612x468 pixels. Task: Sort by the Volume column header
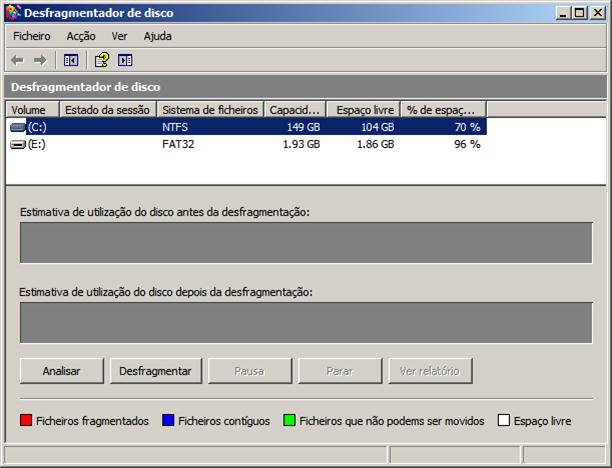tap(32, 109)
